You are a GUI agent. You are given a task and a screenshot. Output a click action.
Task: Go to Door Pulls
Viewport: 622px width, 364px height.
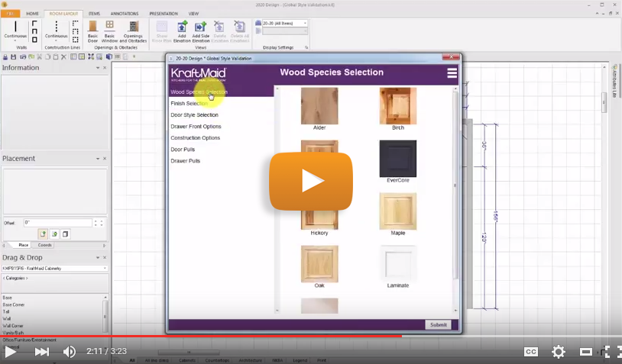(183, 150)
